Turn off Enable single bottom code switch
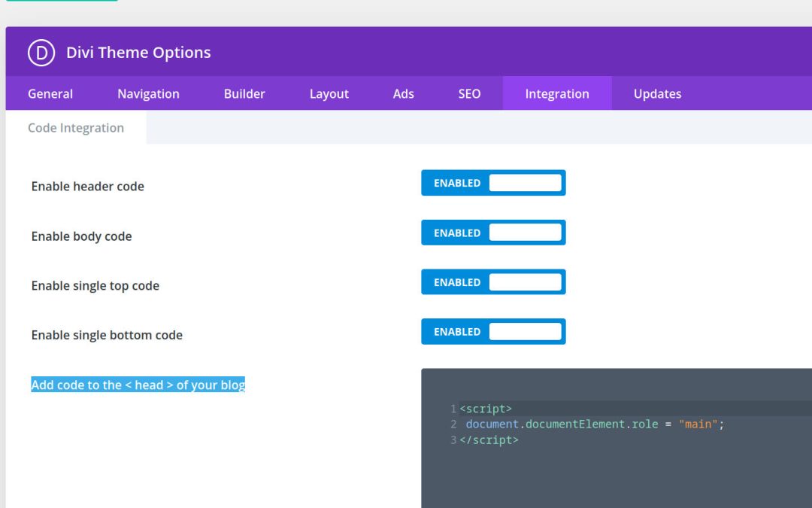This screenshot has height=508, width=812. [x=493, y=332]
